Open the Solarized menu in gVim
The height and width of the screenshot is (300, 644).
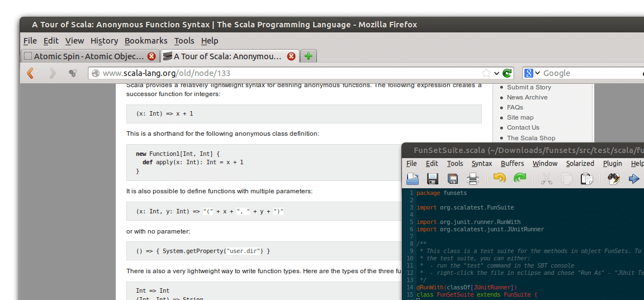click(580, 163)
